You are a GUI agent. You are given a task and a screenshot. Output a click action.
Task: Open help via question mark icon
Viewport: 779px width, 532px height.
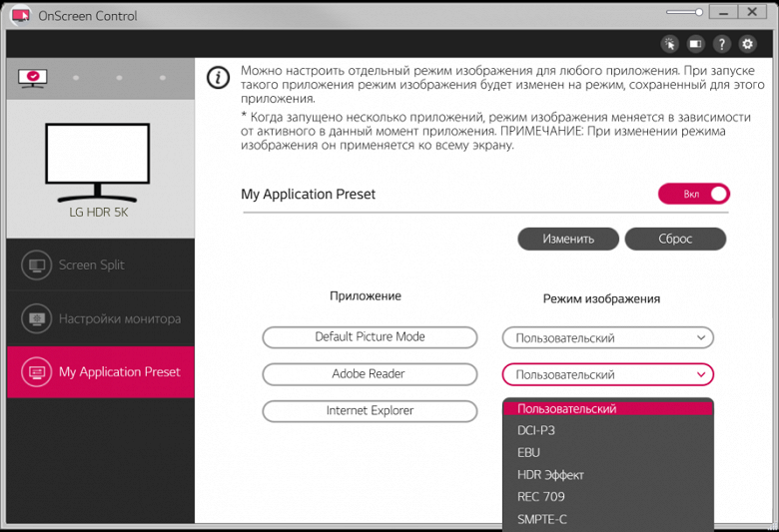(x=722, y=44)
